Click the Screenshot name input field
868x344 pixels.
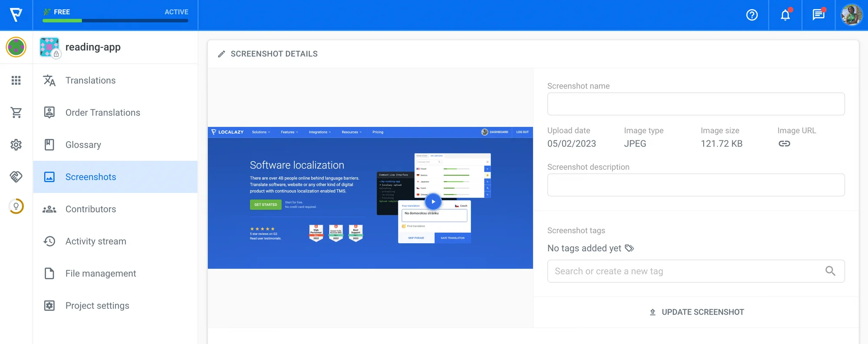tap(696, 104)
